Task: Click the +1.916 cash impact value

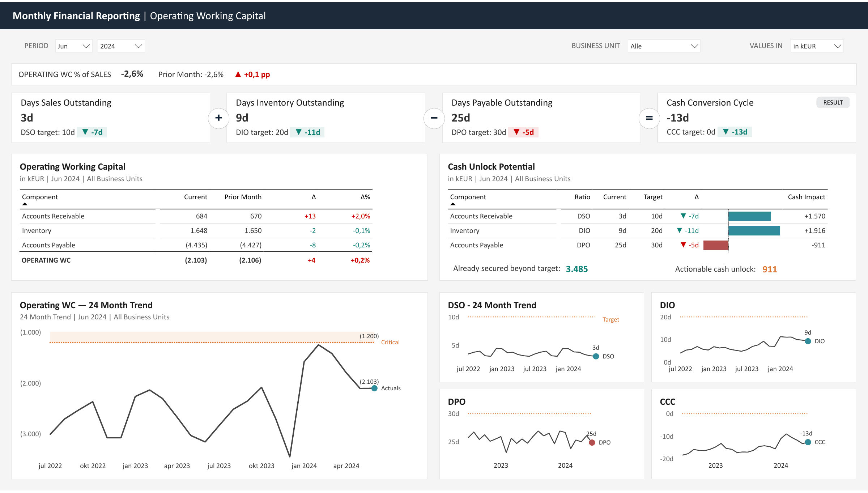Action: (x=815, y=231)
